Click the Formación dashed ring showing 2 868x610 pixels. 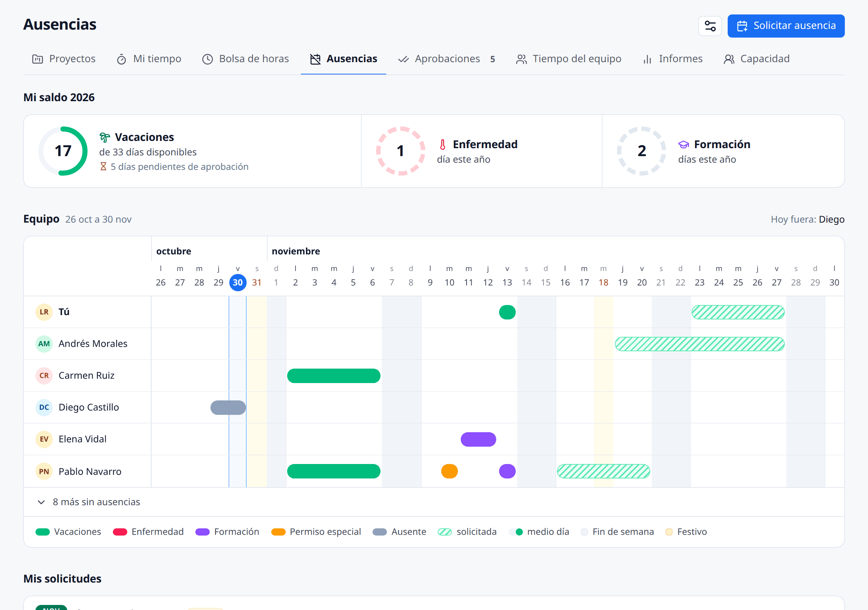tap(642, 151)
